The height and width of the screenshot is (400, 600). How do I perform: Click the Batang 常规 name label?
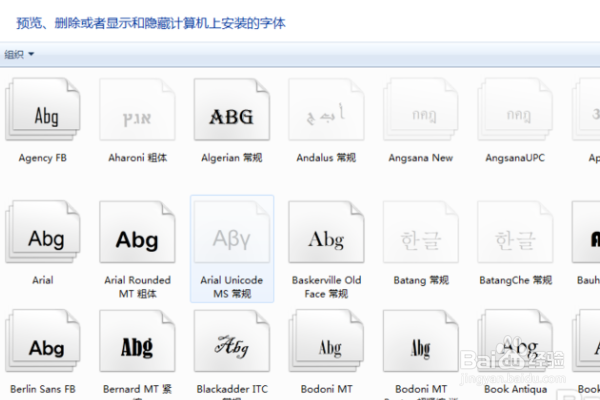(421, 280)
